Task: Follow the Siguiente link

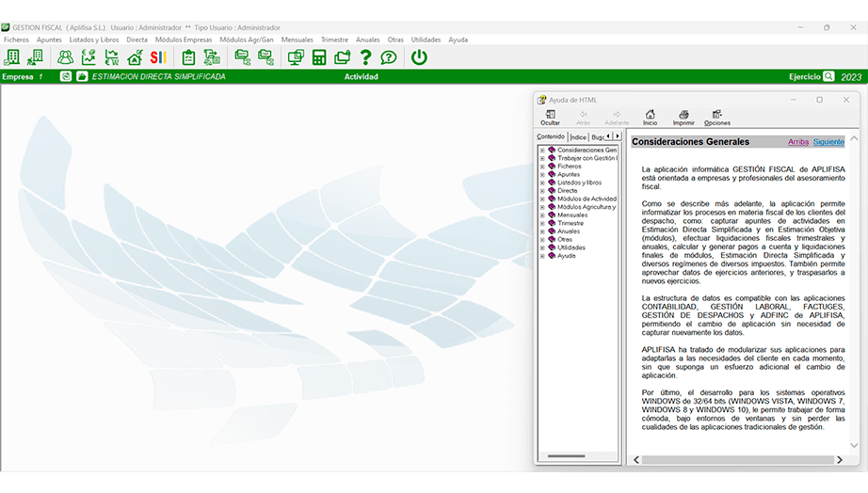Action: 828,142
